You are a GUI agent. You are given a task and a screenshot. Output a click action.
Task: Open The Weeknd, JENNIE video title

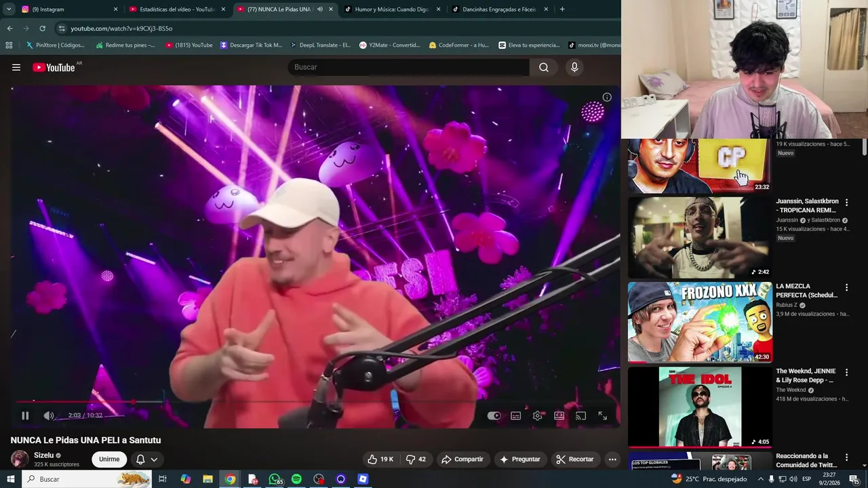(806, 375)
